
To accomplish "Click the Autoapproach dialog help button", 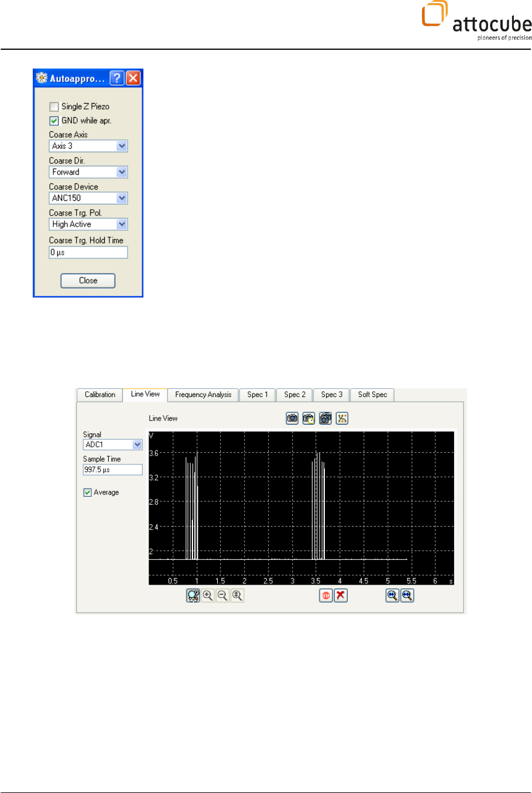I will click(117, 78).
